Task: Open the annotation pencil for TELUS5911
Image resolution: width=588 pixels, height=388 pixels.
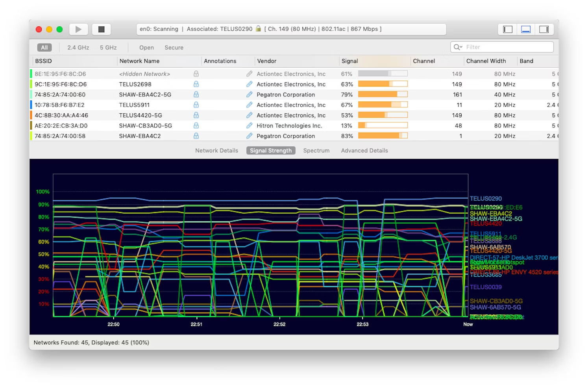Action: pyautogui.click(x=250, y=105)
